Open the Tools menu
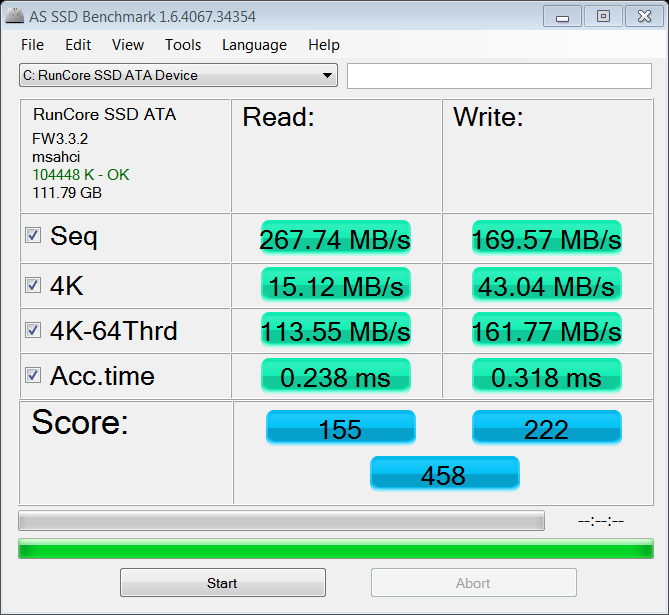669x615 pixels. 183,45
